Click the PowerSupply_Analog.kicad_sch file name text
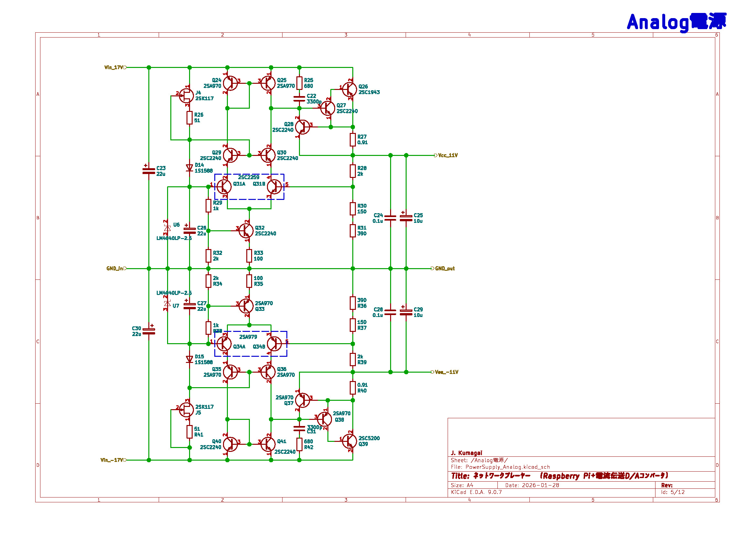The image size is (756, 535). click(x=507, y=467)
